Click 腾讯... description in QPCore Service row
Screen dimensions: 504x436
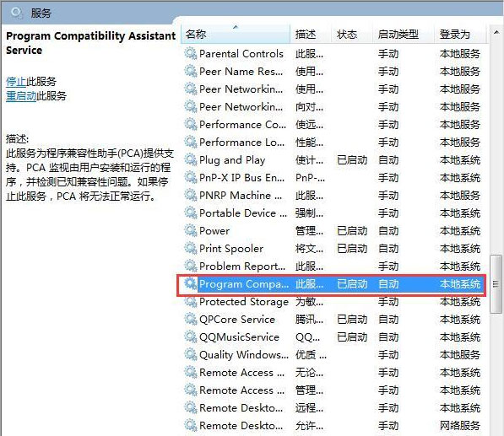click(310, 320)
